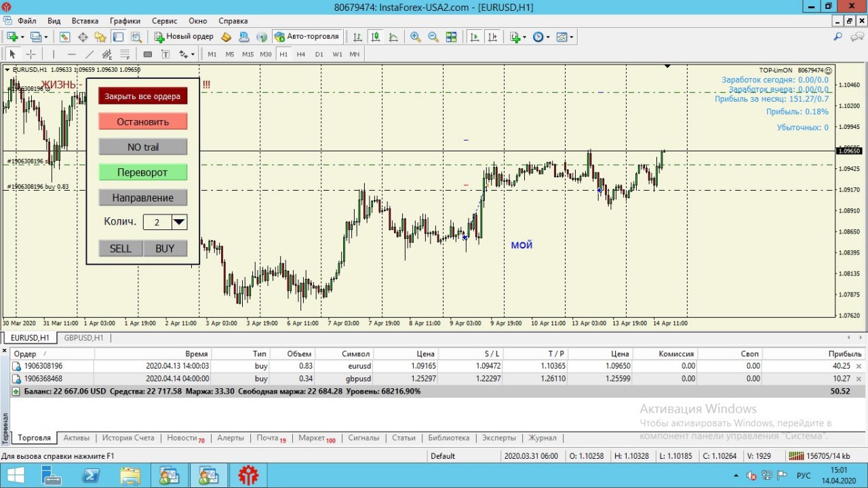Tile windows with the grid icon

click(451, 37)
